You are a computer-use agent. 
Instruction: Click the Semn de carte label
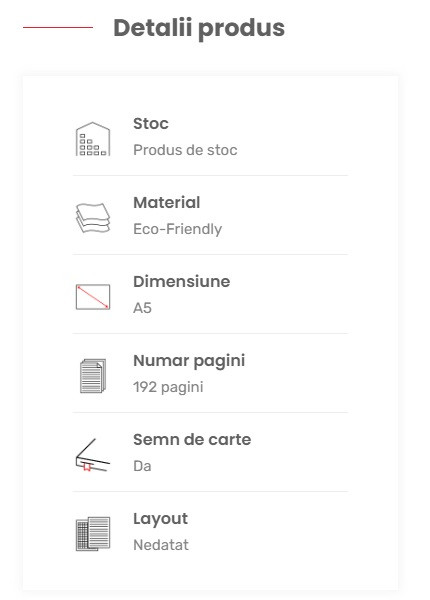tap(192, 440)
